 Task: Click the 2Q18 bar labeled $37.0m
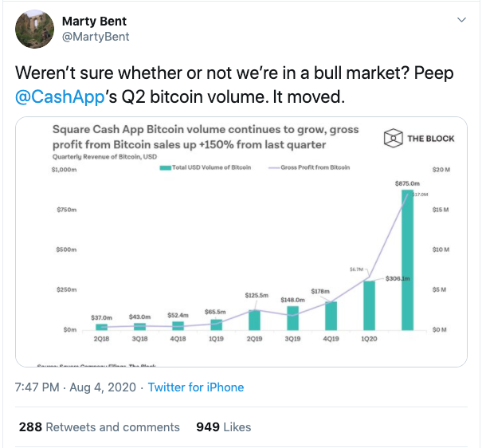coord(101,327)
